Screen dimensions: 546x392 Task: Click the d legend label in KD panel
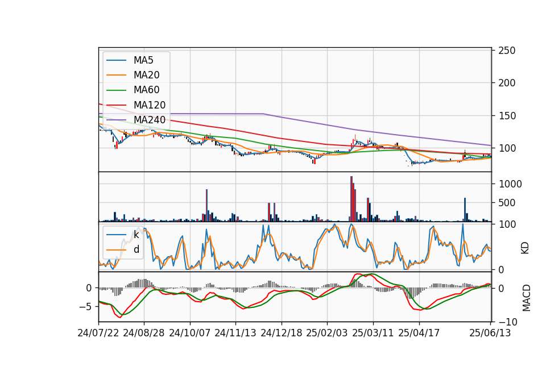[x=136, y=249]
